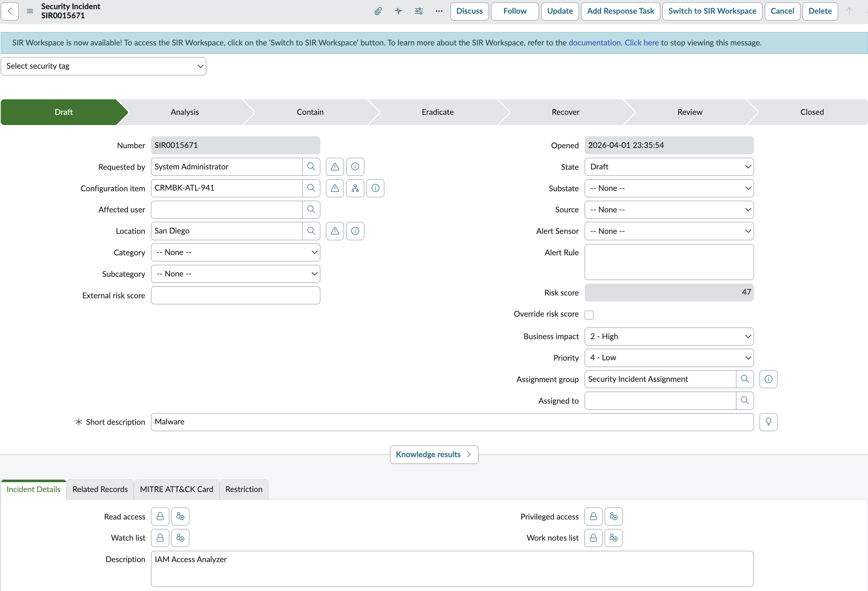Preview Configuration item record info icon
The width and height of the screenshot is (868, 591).
[x=375, y=188]
